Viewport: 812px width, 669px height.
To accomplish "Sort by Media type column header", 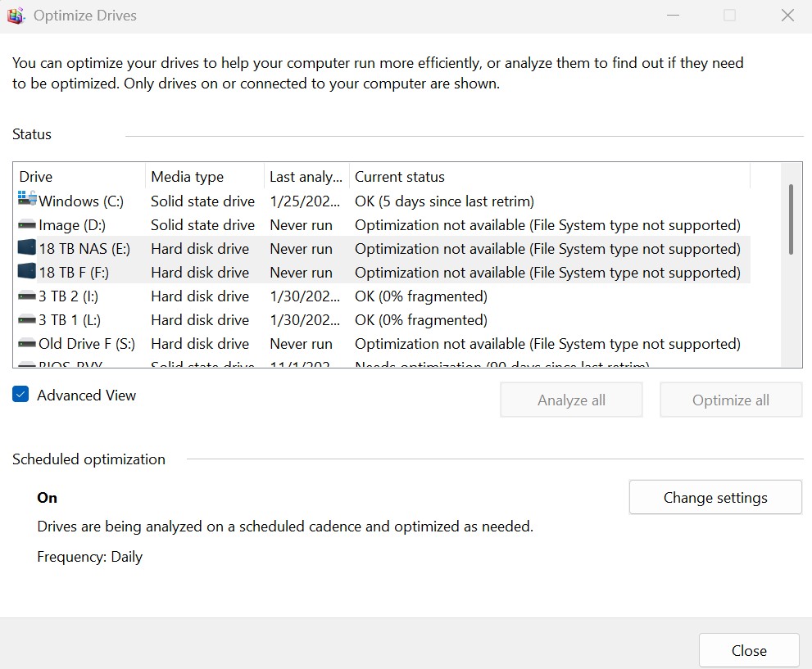I will [203, 176].
